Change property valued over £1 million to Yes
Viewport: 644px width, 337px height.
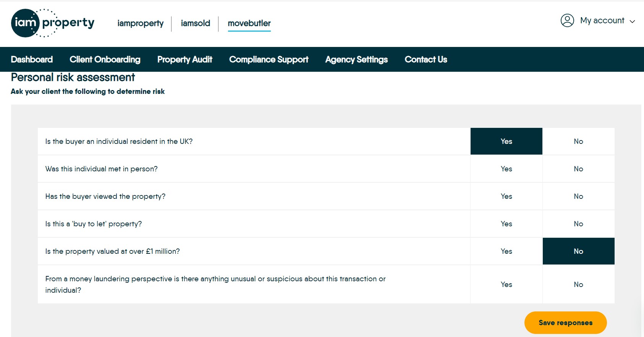tap(506, 251)
